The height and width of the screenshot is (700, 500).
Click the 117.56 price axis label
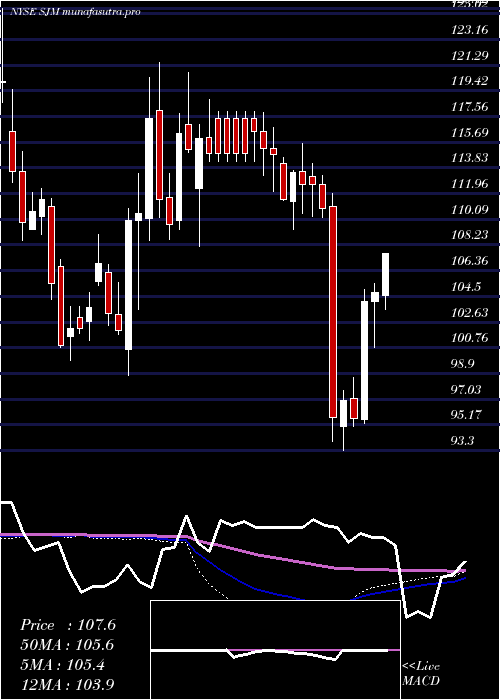pyautogui.click(x=468, y=108)
